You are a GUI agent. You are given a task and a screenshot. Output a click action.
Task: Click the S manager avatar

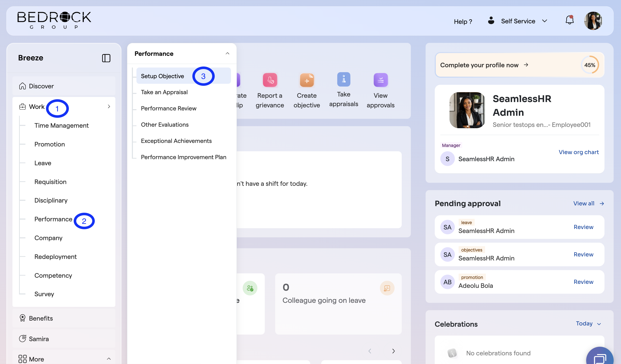point(447,159)
